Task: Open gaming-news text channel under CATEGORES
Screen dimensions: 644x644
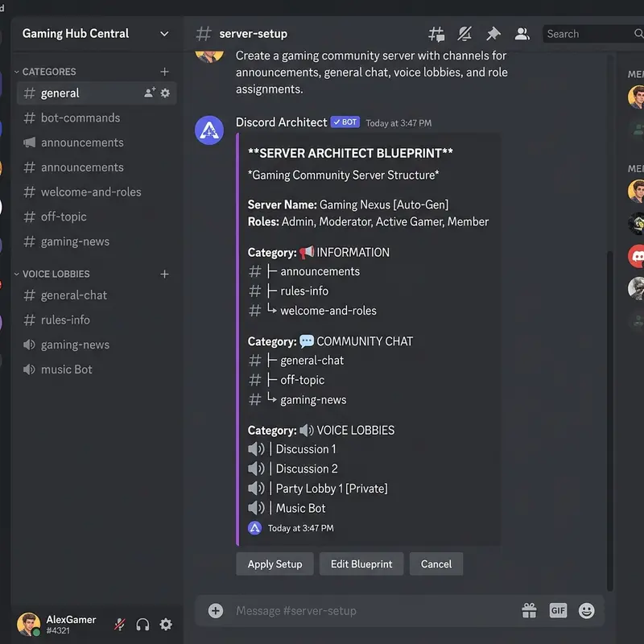Action: 97,242
